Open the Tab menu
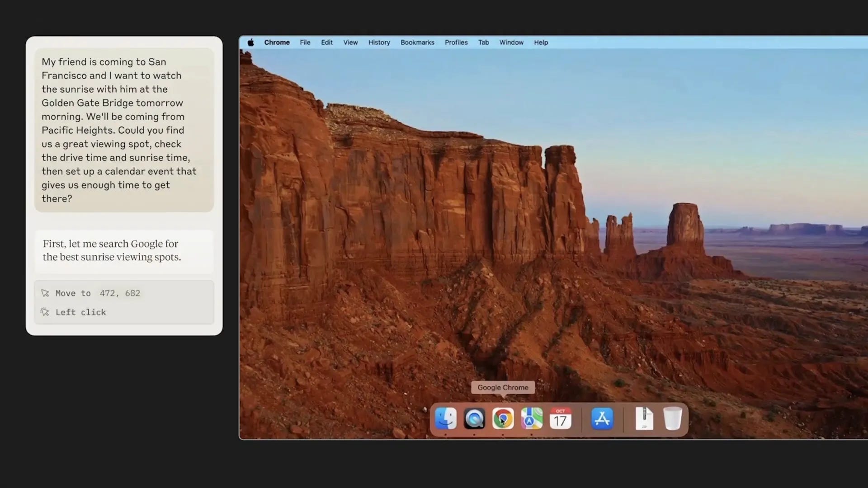Viewport: 868px width, 488px height. click(x=483, y=42)
